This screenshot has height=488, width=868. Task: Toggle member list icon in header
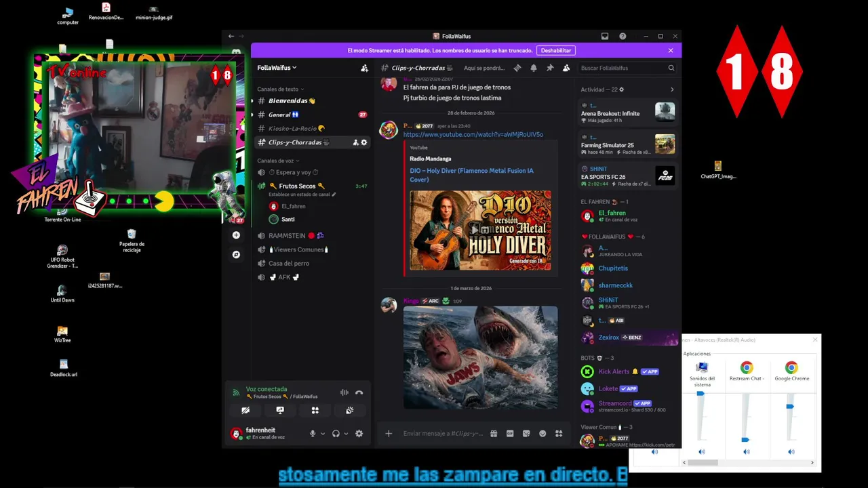566,68
